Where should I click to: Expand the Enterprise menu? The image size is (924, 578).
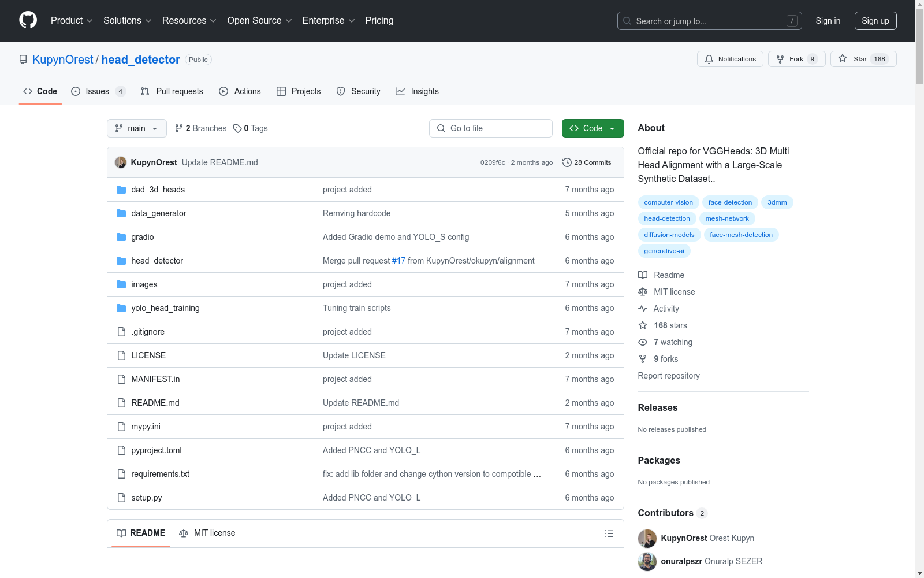coord(329,21)
